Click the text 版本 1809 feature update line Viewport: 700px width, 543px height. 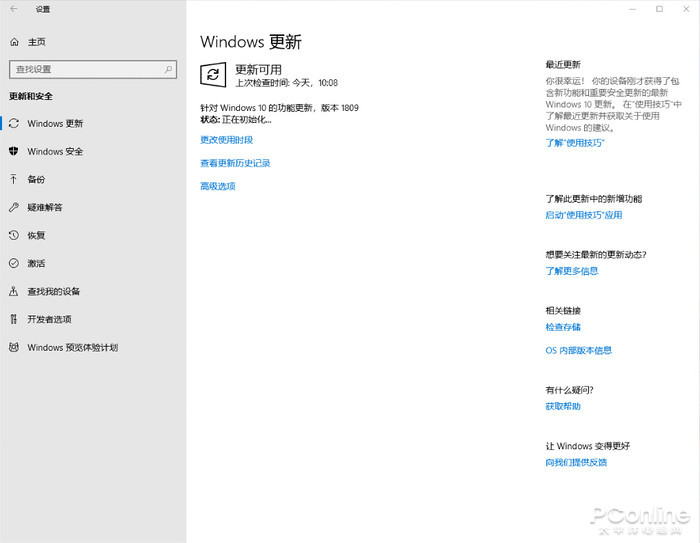point(279,108)
